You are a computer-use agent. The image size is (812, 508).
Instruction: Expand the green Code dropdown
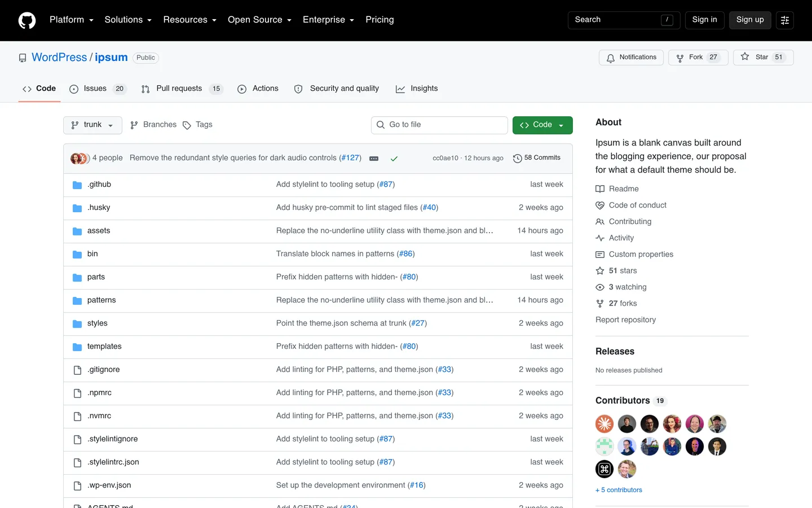[542, 125]
